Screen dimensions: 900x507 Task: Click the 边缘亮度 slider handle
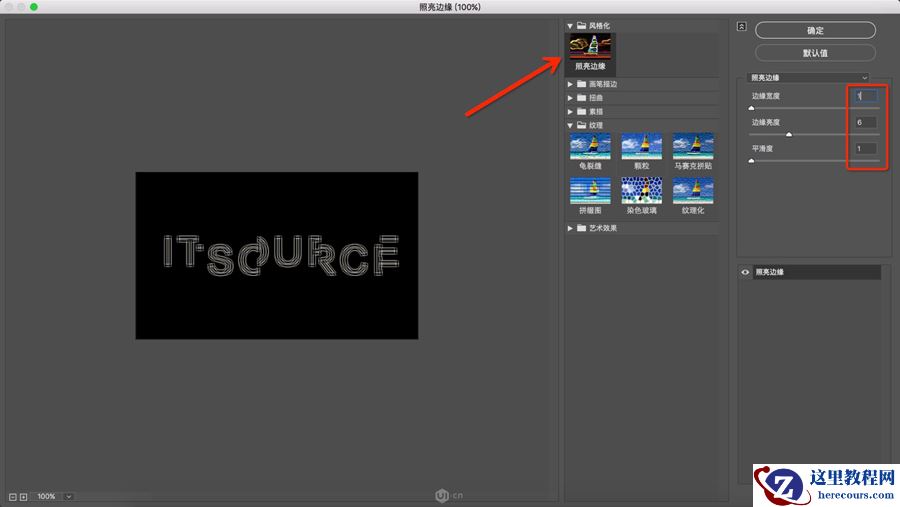tap(789, 134)
